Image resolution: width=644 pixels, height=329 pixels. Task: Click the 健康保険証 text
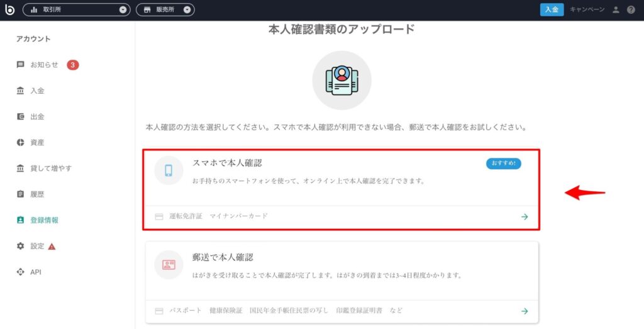pos(226,311)
